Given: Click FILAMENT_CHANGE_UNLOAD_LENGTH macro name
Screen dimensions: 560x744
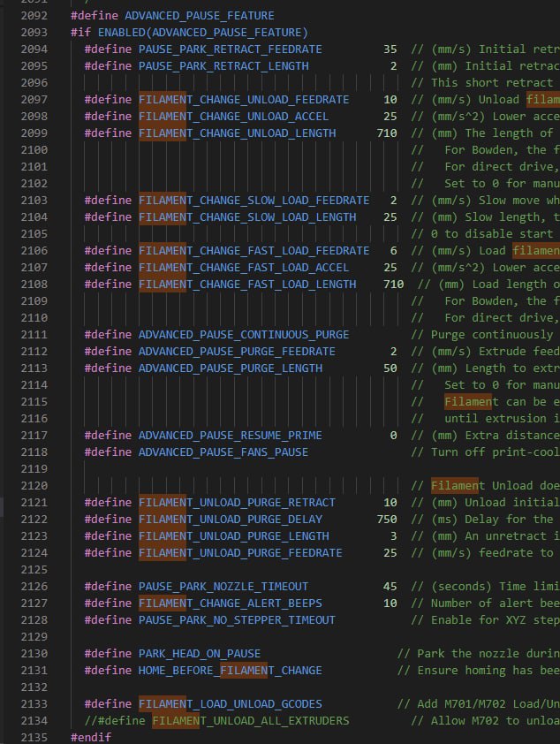Looking at the screenshot, I should (x=237, y=133).
